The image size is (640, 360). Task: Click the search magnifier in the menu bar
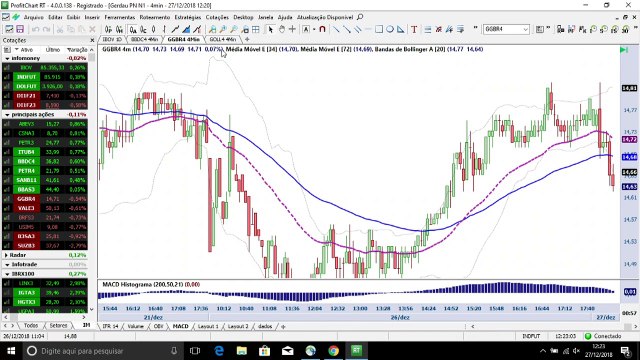point(360,17)
